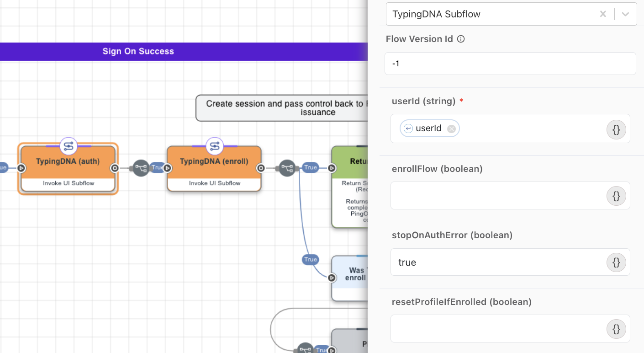Click input port of the Was enroll node
This screenshot has height=353, width=644.
pos(332,278)
